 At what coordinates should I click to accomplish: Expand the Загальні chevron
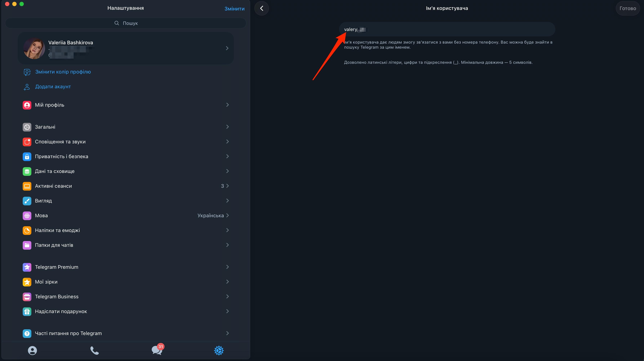click(x=227, y=127)
